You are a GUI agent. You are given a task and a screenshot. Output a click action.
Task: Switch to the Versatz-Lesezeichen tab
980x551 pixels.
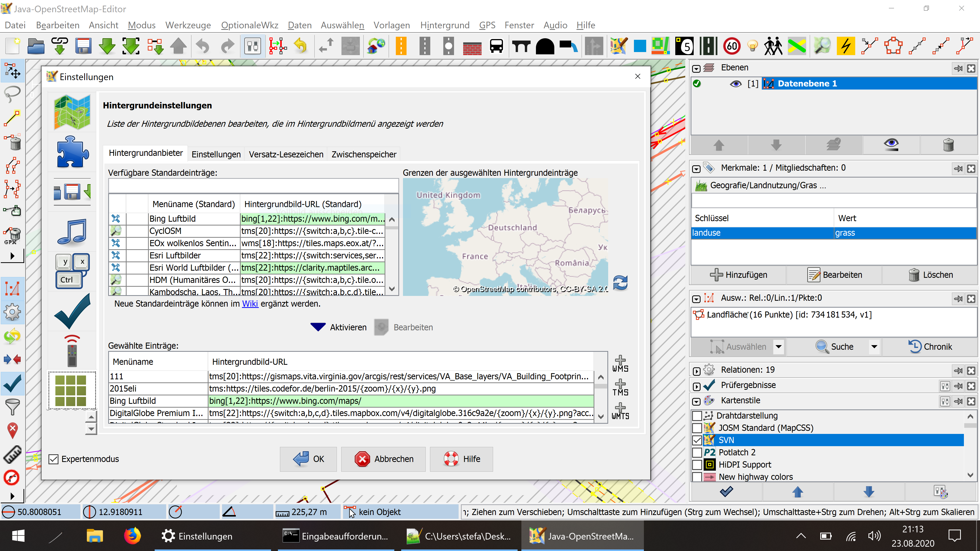pyautogui.click(x=286, y=154)
